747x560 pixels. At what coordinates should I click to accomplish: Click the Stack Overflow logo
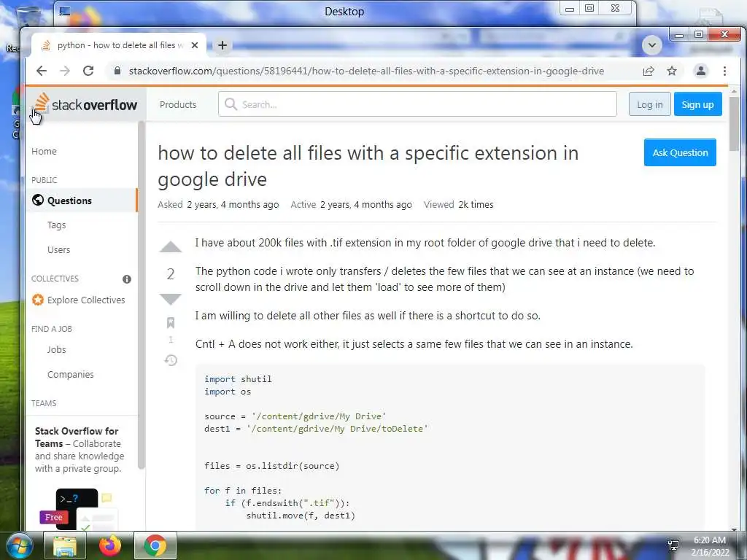tap(86, 104)
